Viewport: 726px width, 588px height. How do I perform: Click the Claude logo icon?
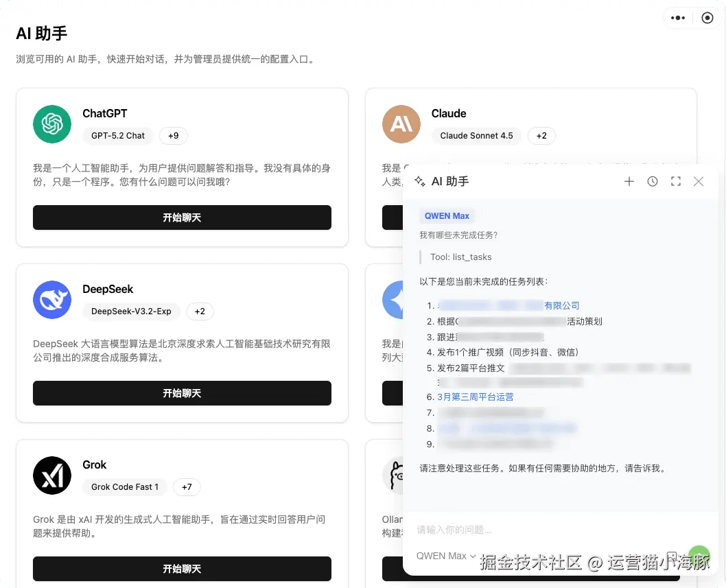tap(401, 124)
